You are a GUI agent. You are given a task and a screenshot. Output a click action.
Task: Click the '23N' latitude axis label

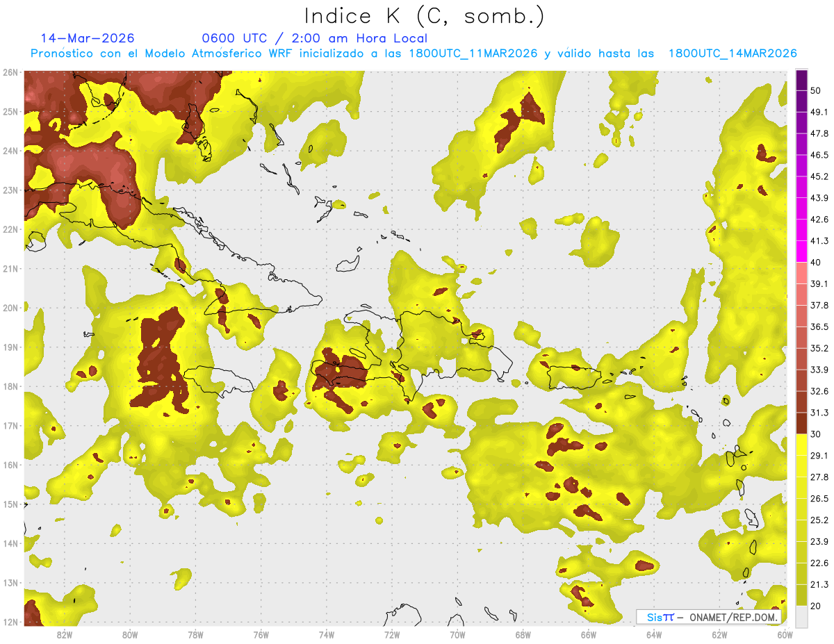10,190
